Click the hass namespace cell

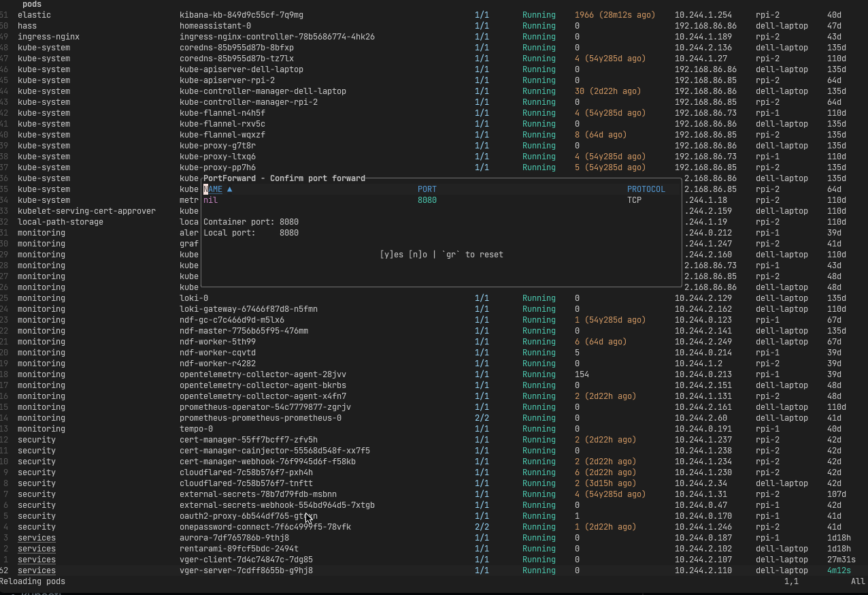27,26
